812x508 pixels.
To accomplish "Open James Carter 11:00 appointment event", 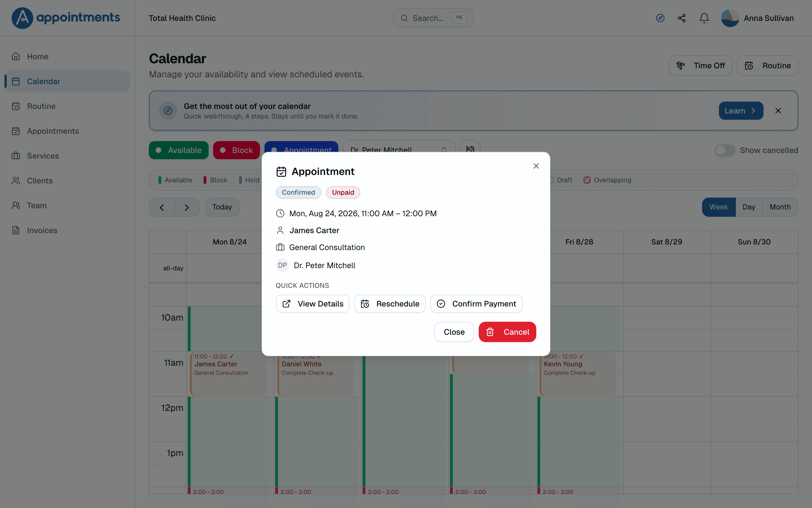I will [x=228, y=374].
